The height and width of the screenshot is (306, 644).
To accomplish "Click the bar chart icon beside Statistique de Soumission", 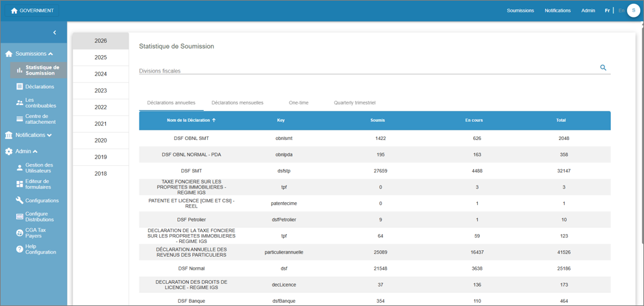I will point(19,70).
